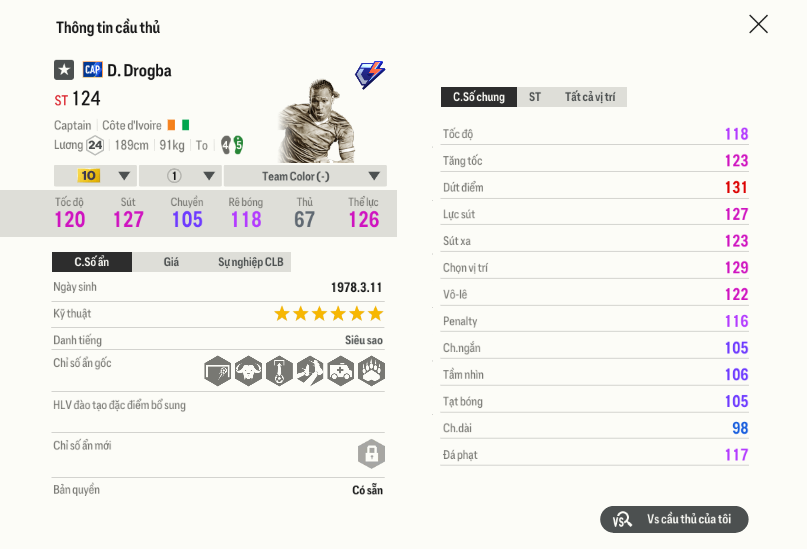Click the ball-with-arrow hidden trait icon
Image resolution: width=807 pixels, height=549 pixels.
pos(280,371)
